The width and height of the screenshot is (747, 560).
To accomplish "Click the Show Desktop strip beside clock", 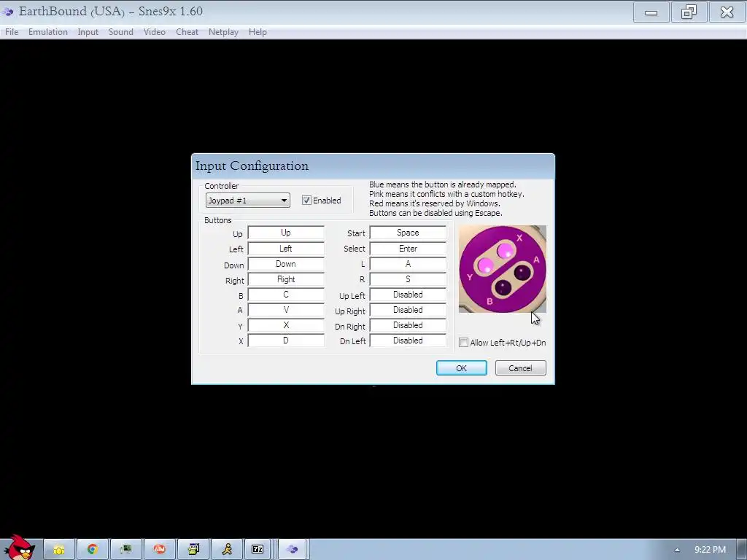I will pos(742,550).
